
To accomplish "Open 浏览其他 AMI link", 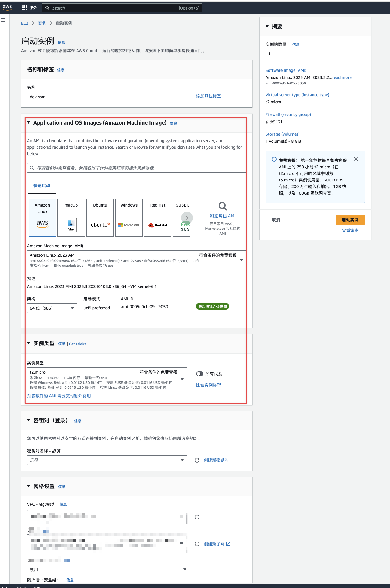I will 223,216.
